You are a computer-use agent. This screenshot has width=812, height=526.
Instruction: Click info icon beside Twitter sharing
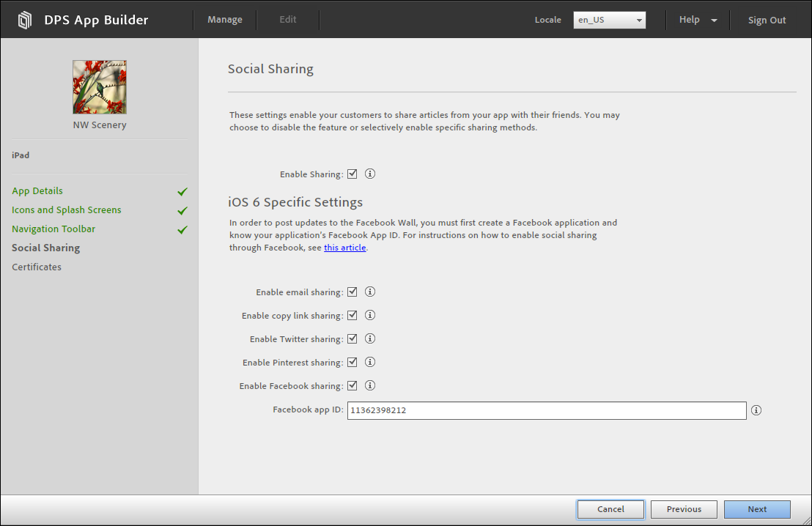[x=370, y=338]
